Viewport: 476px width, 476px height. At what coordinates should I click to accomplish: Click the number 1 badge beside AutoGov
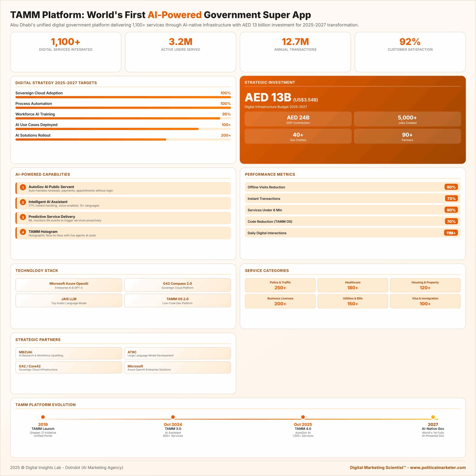(x=23, y=187)
